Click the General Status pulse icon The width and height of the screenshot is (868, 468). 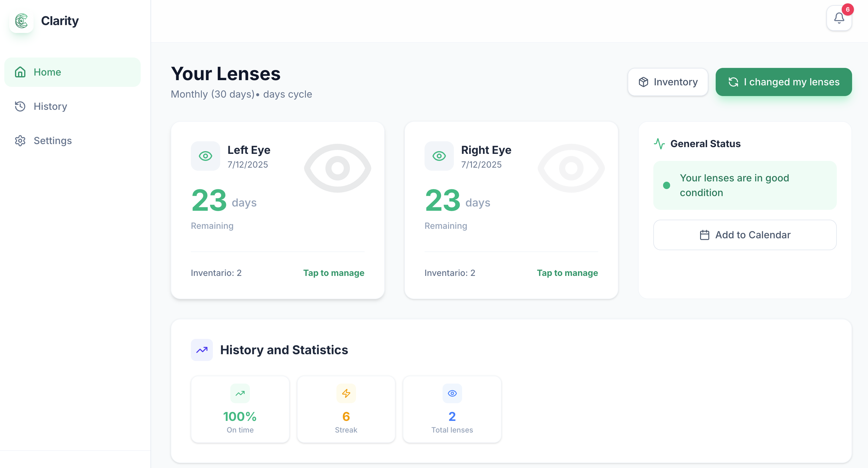pos(659,144)
